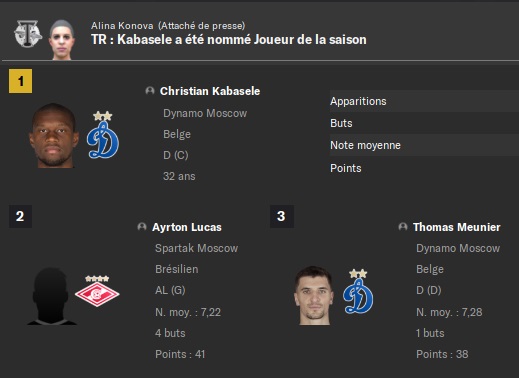
Task: Click the info icon beside Christian Kabasele
Action: click(x=150, y=91)
